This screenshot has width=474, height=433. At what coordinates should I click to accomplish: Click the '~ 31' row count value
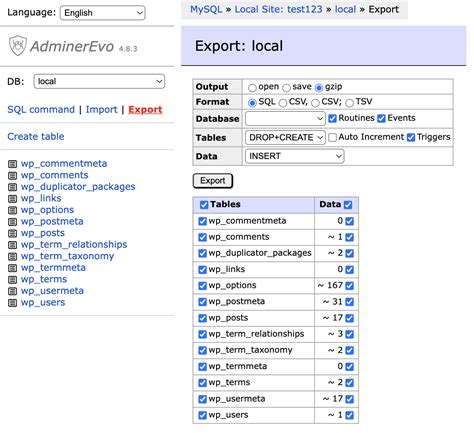pyautogui.click(x=333, y=302)
